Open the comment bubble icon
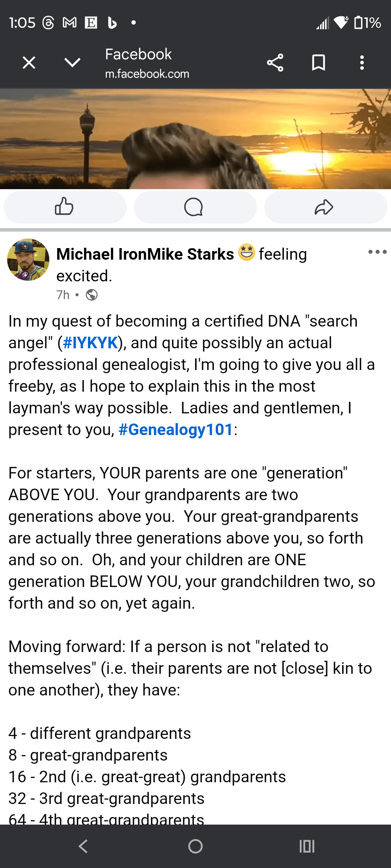This screenshot has height=868, width=391. [x=195, y=207]
